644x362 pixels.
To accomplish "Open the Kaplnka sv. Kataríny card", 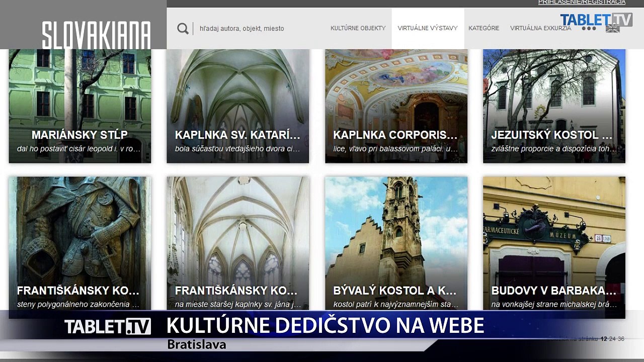I will click(238, 106).
